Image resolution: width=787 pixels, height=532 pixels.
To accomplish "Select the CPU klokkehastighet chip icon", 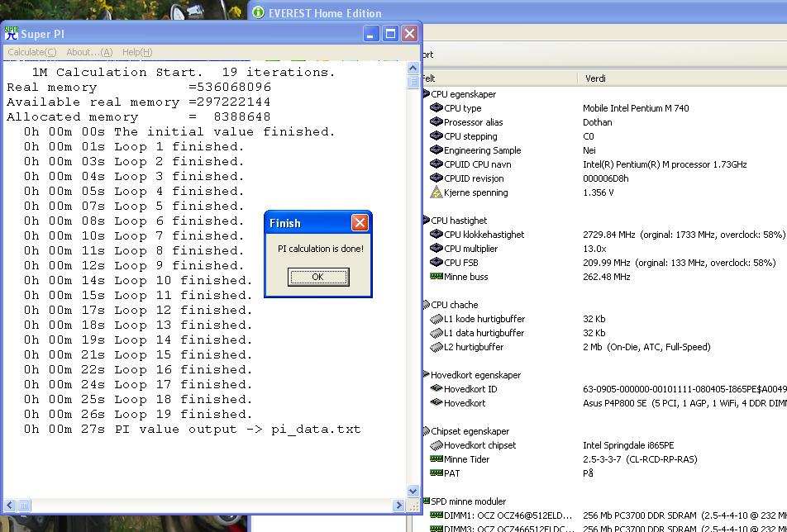I will tap(436, 234).
